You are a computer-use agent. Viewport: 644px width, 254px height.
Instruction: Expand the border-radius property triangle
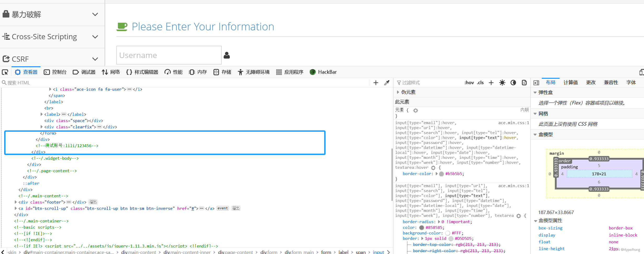coord(439,222)
